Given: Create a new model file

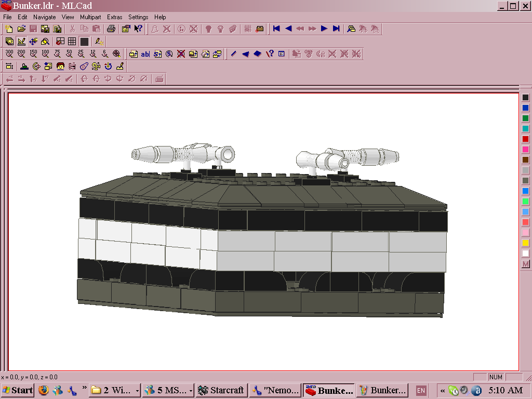Looking at the screenshot, I should pos(9,29).
